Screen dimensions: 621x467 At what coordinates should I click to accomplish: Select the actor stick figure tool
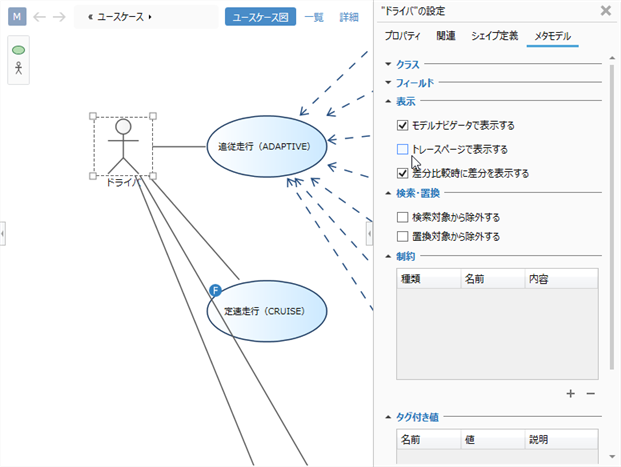tap(18, 68)
